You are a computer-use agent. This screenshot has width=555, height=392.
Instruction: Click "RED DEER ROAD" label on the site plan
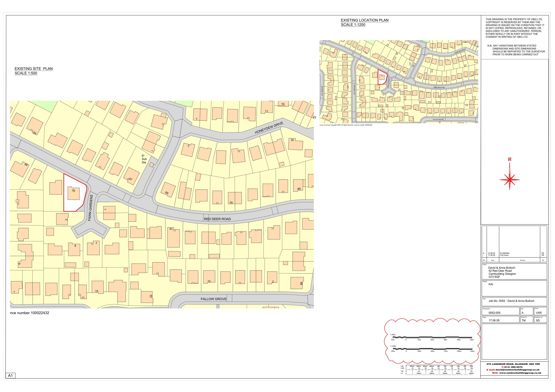click(x=217, y=219)
